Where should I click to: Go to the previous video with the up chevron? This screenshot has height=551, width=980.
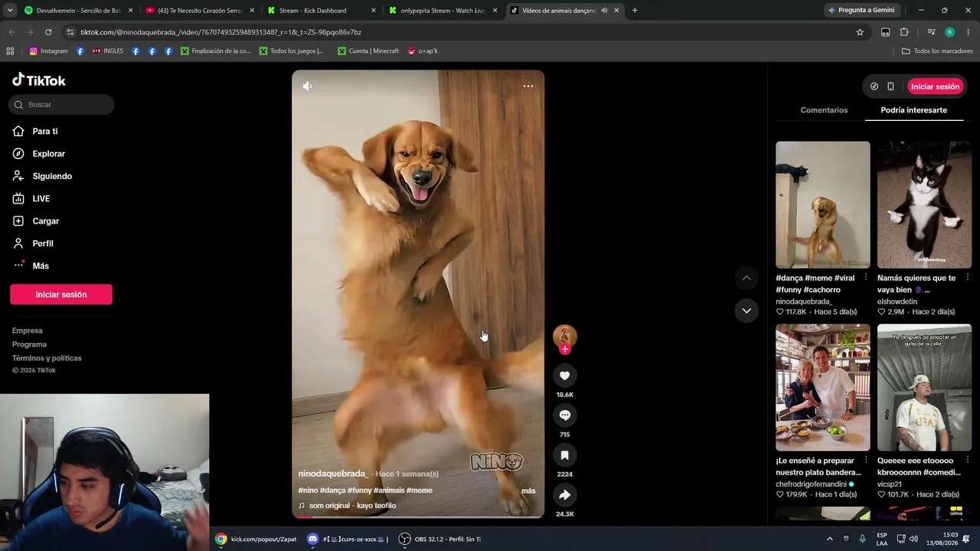point(746,278)
